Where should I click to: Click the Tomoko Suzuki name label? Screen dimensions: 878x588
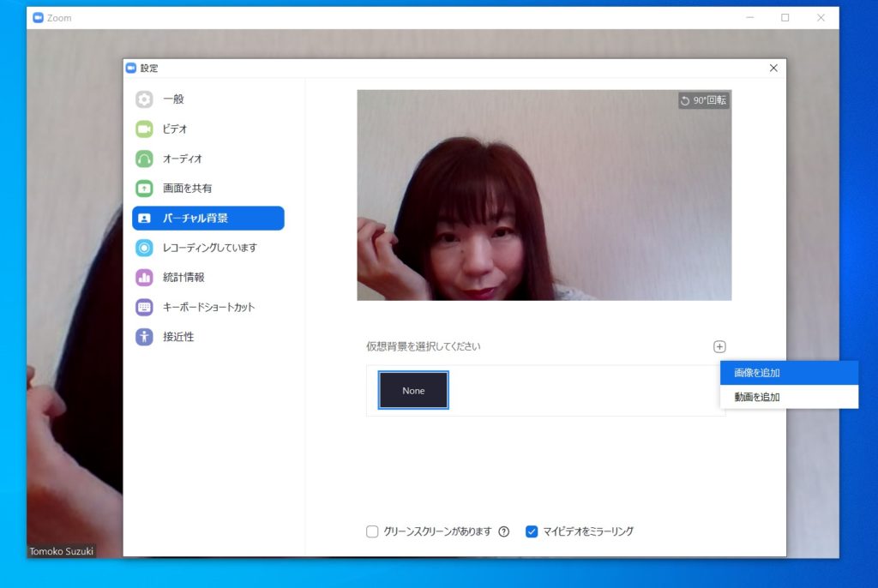[x=61, y=551]
